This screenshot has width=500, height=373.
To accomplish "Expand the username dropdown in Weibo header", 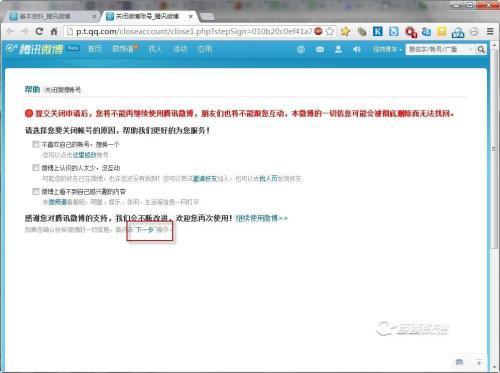I will coord(387,49).
